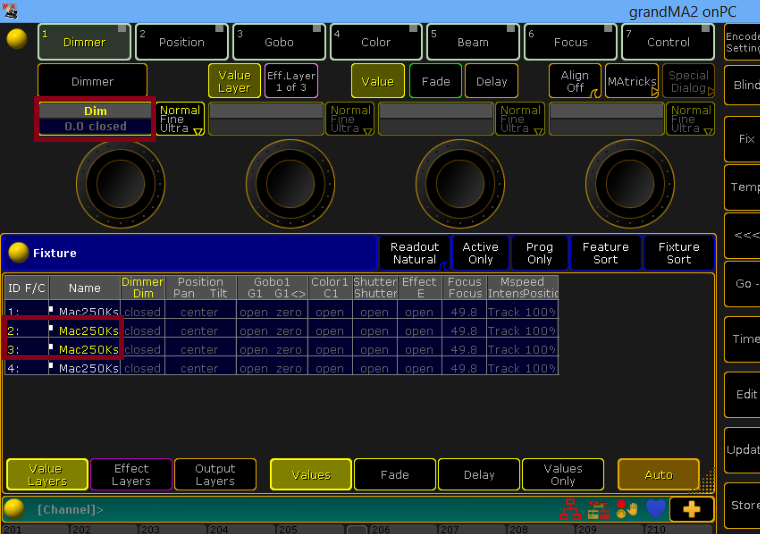Switch to Effect Layers view
The height and width of the screenshot is (534, 760).
point(131,474)
